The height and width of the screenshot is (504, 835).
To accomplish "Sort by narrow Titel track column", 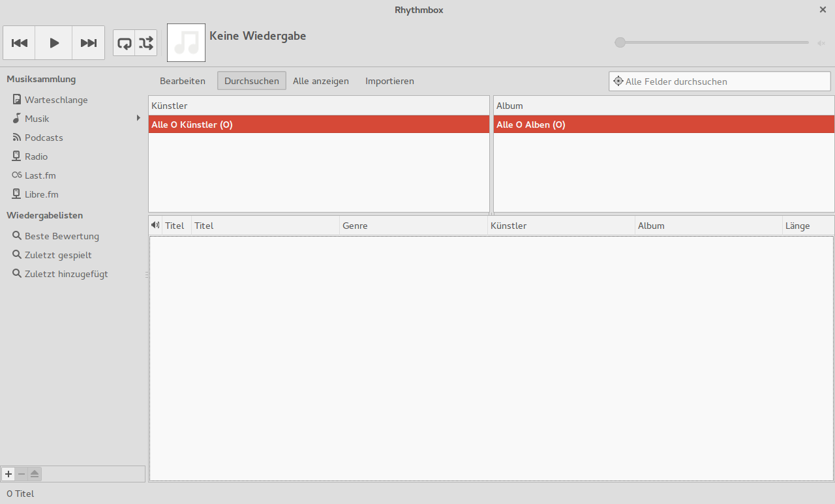I will pyautogui.click(x=177, y=226).
